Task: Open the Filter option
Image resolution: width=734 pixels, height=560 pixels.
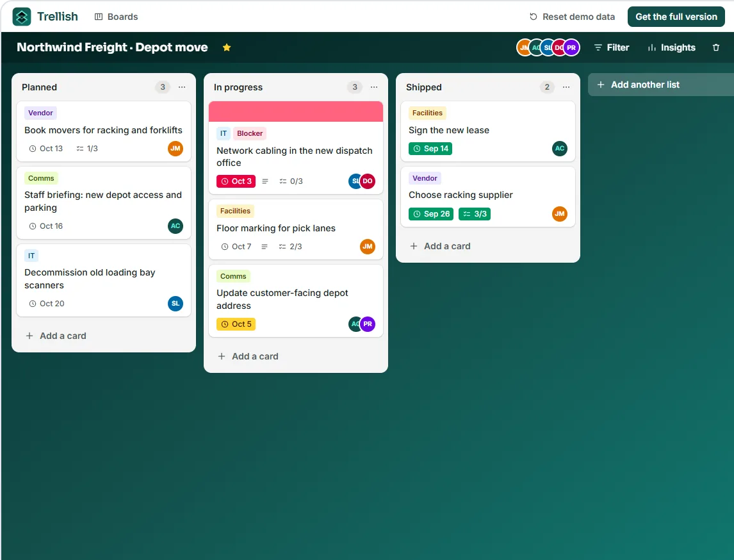Action: [612, 47]
